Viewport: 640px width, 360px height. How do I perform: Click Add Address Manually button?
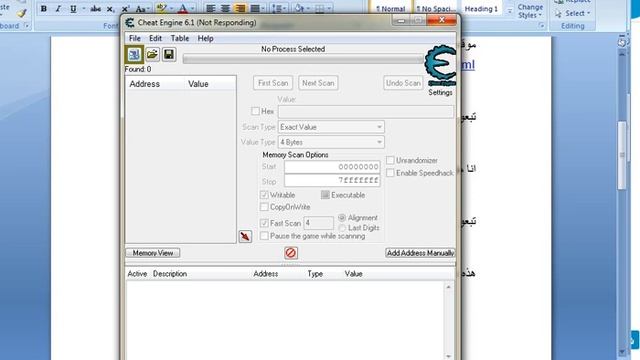tap(420, 253)
